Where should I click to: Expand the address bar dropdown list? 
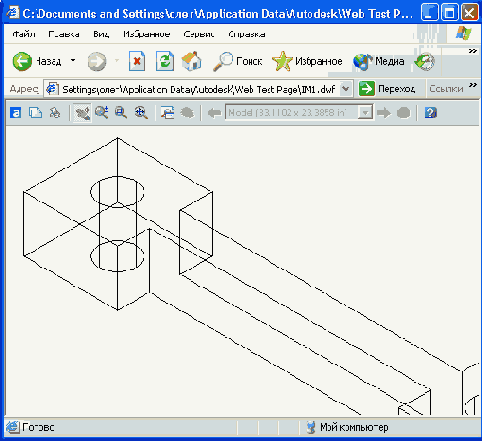[346, 89]
